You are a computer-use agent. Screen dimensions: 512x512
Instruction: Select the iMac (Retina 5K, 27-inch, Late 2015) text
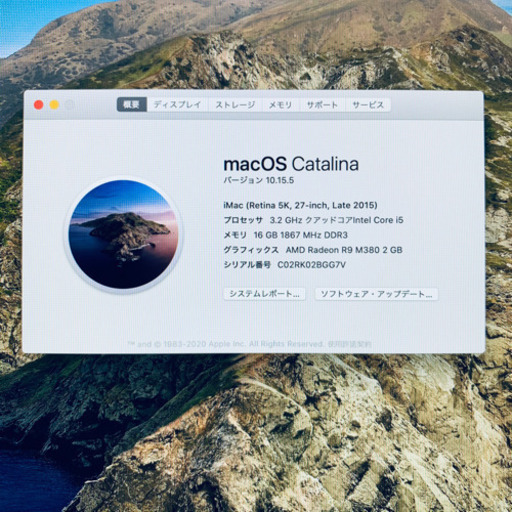[x=300, y=205]
